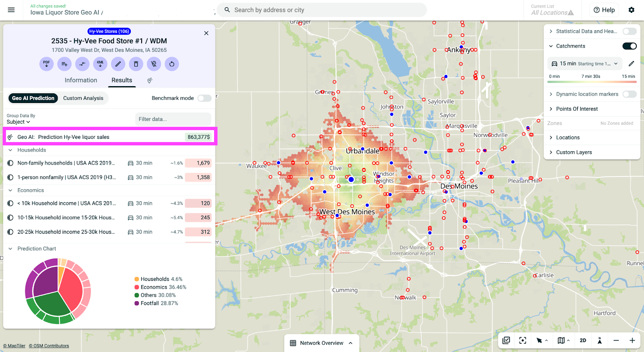Delete the location with trash icon
The height and width of the screenshot is (352, 644).
136,64
